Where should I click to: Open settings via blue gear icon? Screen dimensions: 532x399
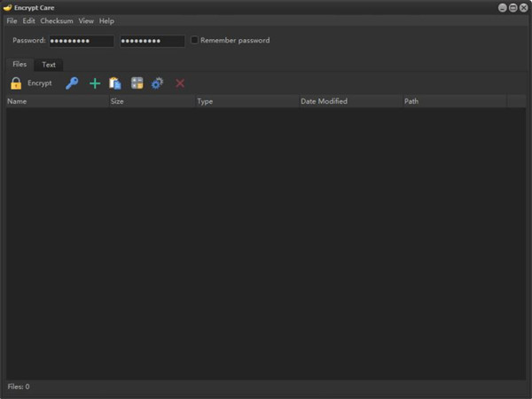157,83
